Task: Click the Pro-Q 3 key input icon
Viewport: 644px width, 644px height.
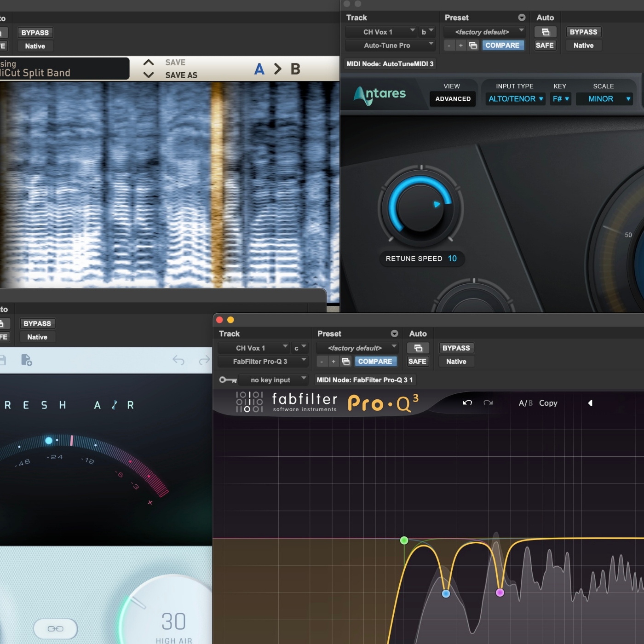Action: (228, 380)
